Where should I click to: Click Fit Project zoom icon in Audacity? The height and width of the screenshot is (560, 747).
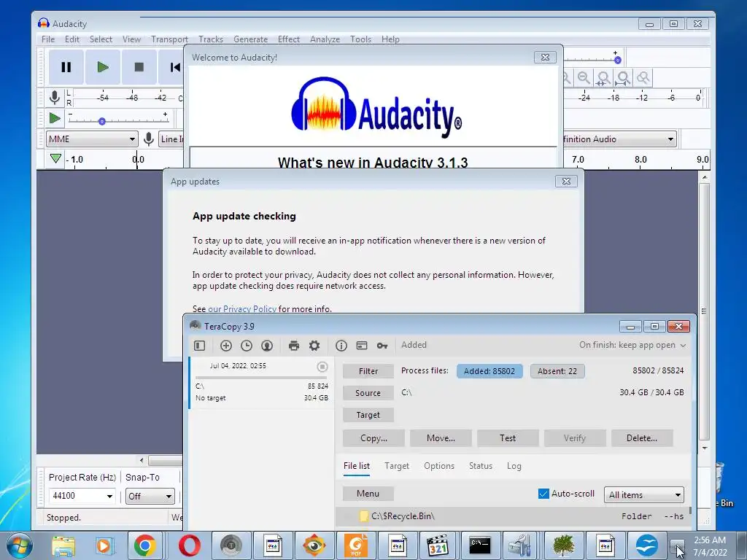point(623,77)
